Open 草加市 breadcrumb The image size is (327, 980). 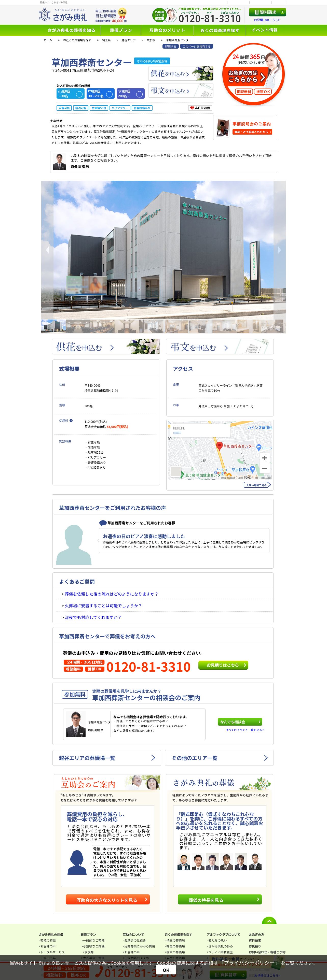pos(151,40)
